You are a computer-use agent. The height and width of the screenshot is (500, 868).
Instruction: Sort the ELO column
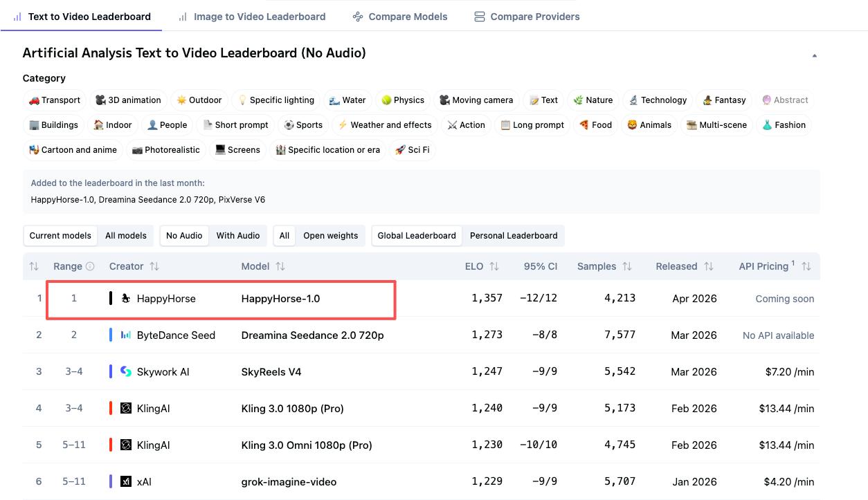pyautogui.click(x=494, y=266)
